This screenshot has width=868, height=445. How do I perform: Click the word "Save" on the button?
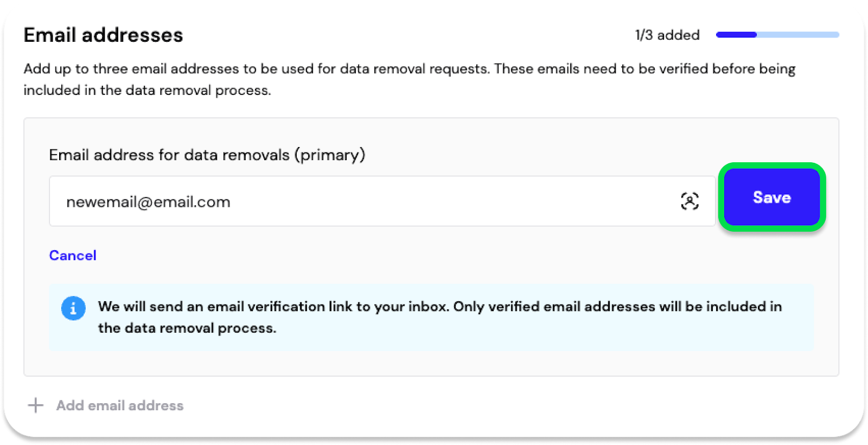point(771,197)
